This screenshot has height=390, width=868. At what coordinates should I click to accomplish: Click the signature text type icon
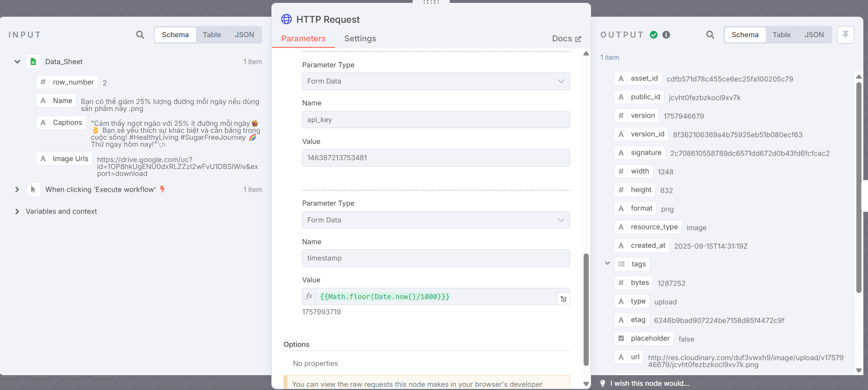tap(621, 153)
